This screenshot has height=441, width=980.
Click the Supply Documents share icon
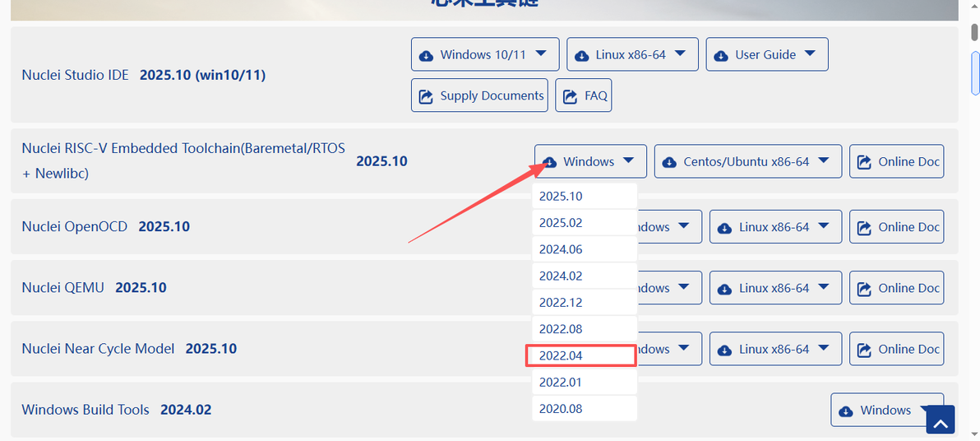pyautogui.click(x=426, y=96)
